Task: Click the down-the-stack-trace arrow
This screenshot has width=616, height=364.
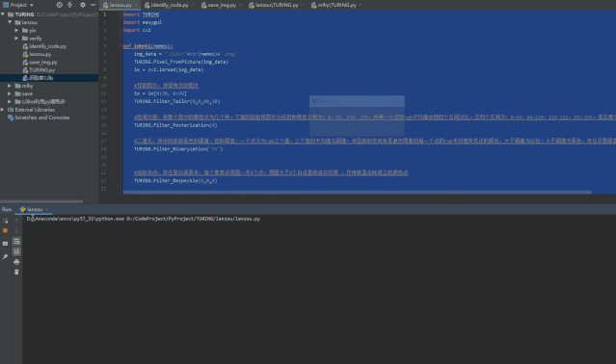Action: click(x=16, y=231)
